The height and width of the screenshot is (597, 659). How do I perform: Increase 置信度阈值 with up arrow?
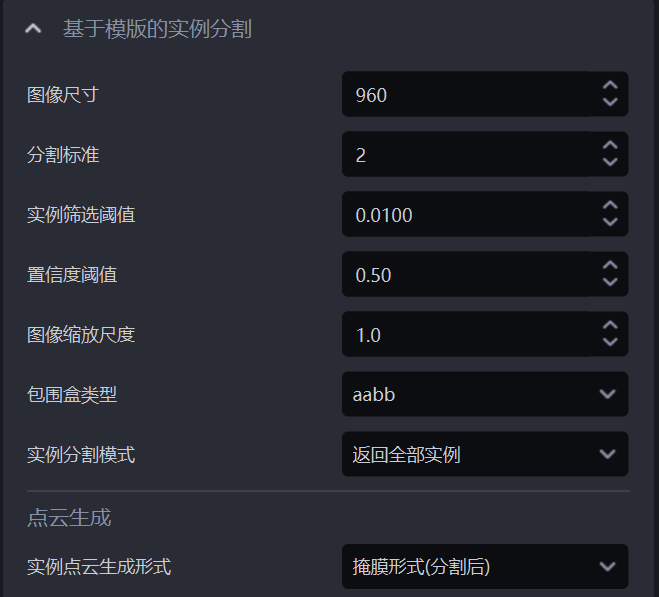[x=610, y=266]
